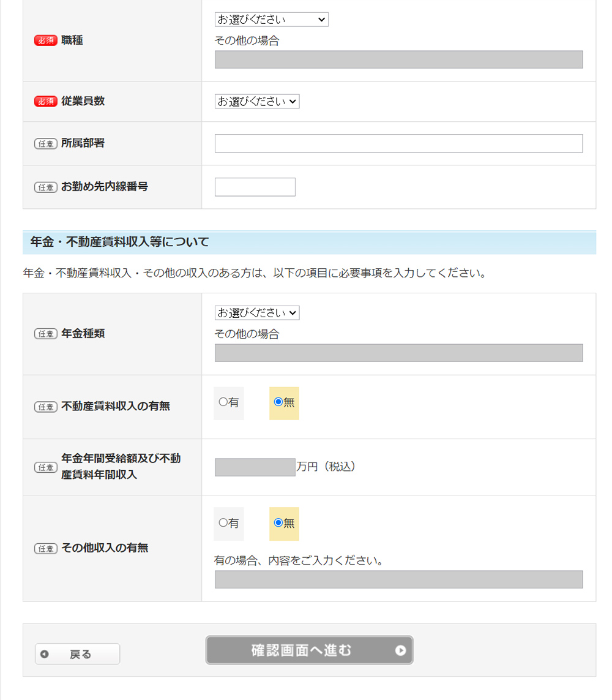Click the 万円(税込) annual income field
This screenshot has width=612, height=700.
pyautogui.click(x=255, y=467)
